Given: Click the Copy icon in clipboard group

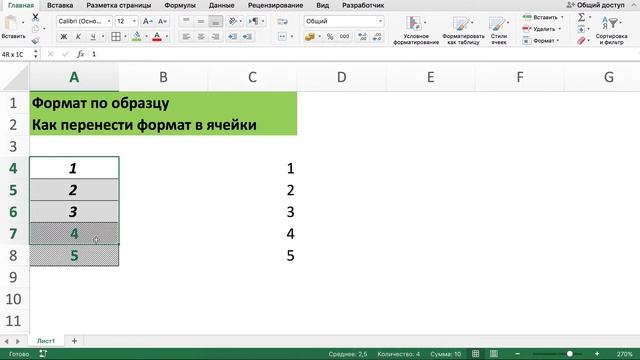Looking at the screenshot, I should tap(36, 29).
